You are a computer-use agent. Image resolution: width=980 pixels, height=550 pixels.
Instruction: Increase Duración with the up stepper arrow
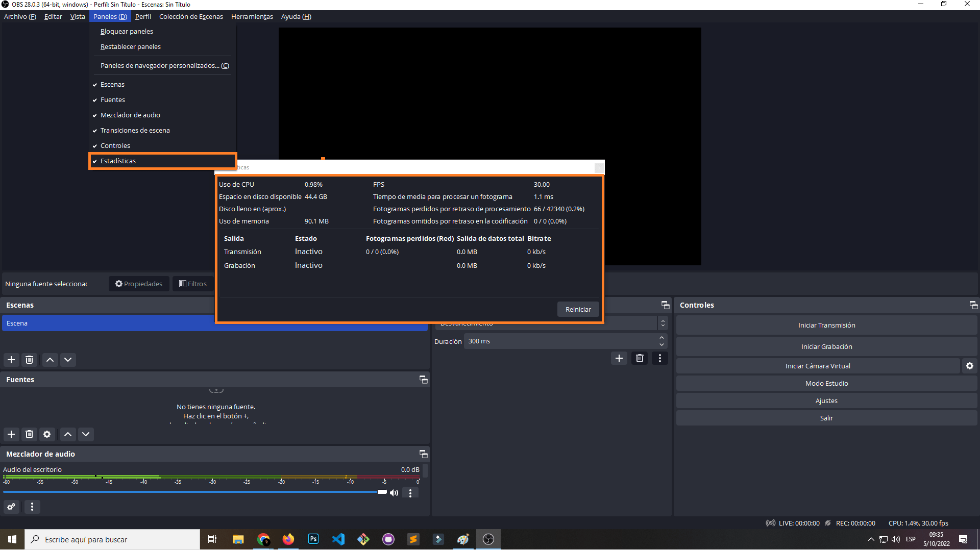tap(661, 338)
